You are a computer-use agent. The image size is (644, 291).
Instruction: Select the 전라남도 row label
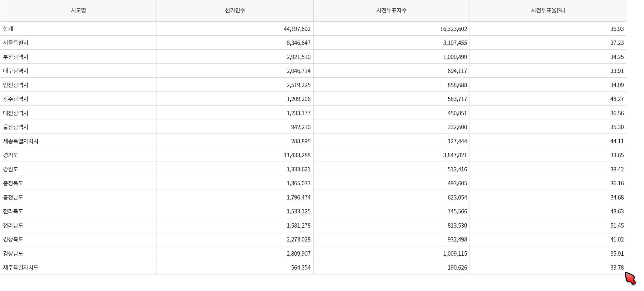click(13, 225)
